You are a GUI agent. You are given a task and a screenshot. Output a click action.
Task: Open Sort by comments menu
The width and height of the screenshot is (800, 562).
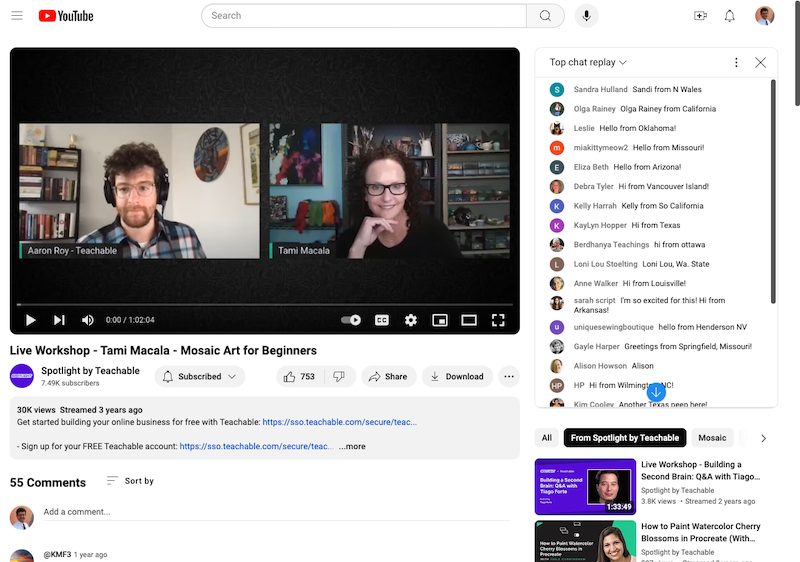click(130, 481)
